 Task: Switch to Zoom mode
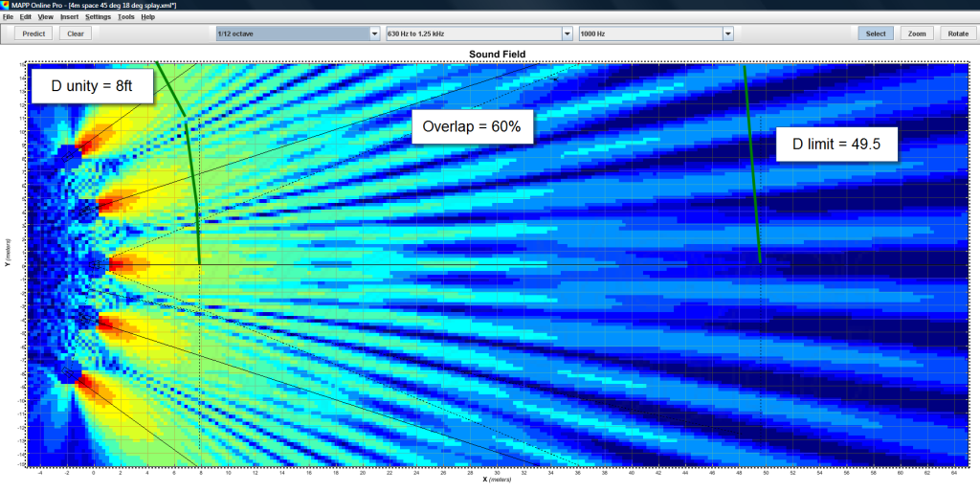point(917,34)
